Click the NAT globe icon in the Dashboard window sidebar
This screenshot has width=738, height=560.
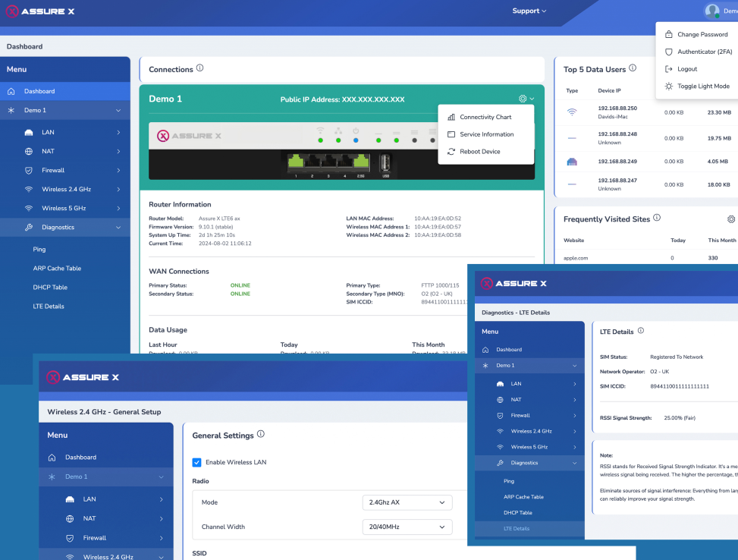(29, 151)
